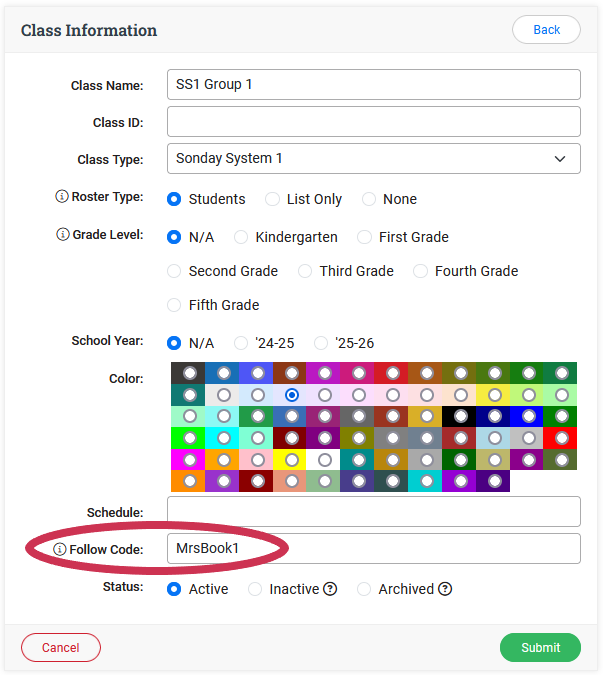
Task: Click the Follow Code text box
Action: tap(373, 548)
